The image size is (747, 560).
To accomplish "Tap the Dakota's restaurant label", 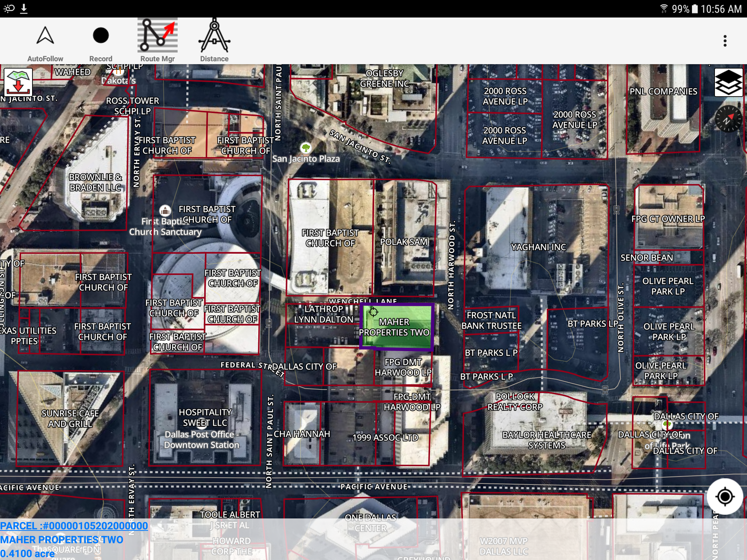I will (x=118, y=81).
